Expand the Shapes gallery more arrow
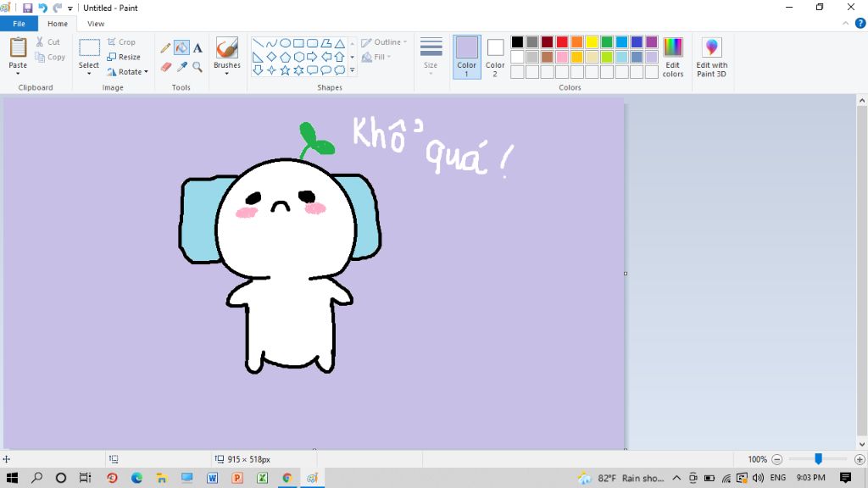This screenshot has width=868, height=488. (x=352, y=70)
